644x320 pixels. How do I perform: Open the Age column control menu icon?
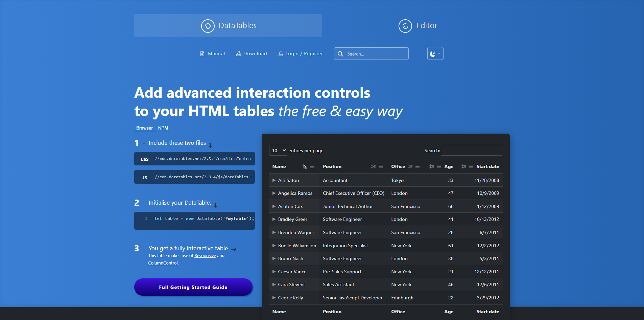tap(439, 166)
